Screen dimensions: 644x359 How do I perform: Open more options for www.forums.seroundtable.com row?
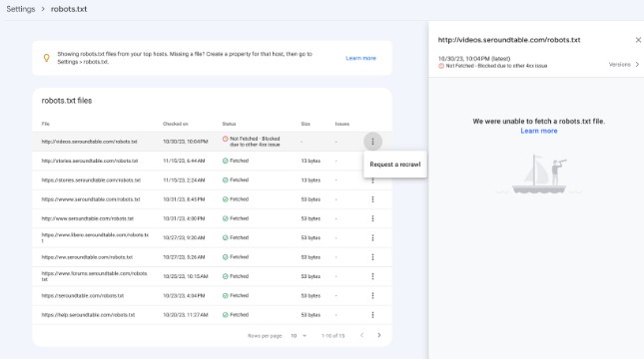(x=372, y=276)
